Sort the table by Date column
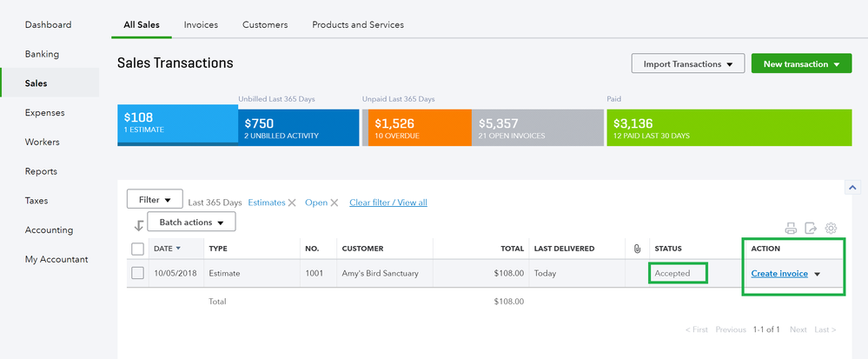Viewport: 868px width, 359px height. [x=163, y=249]
